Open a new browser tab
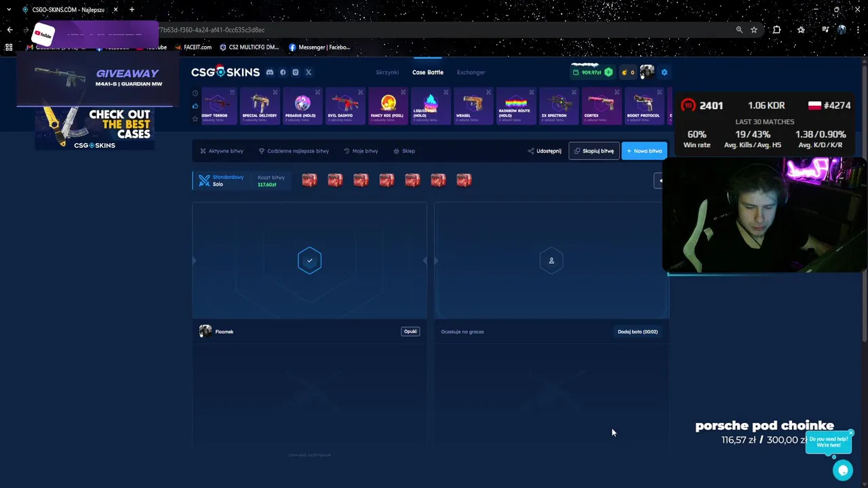868x488 pixels. (x=132, y=9)
